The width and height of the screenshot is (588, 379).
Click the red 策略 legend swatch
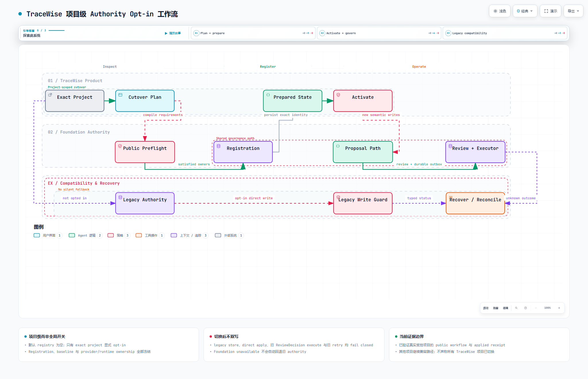pyautogui.click(x=111, y=235)
